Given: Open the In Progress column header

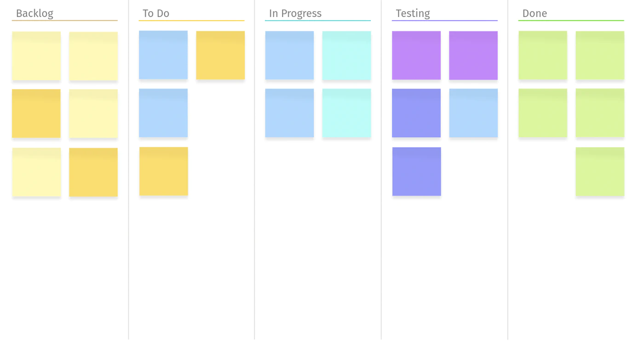Looking at the screenshot, I should click(x=295, y=13).
